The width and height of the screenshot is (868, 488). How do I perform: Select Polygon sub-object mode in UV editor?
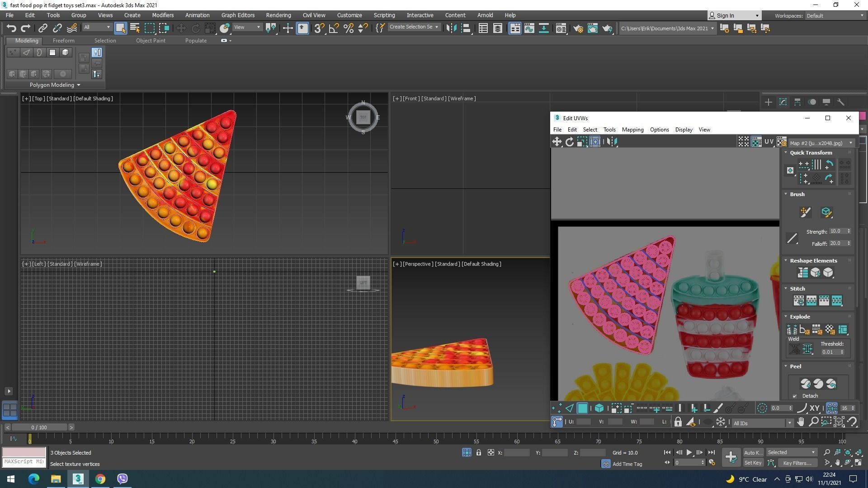tap(582, 408)
